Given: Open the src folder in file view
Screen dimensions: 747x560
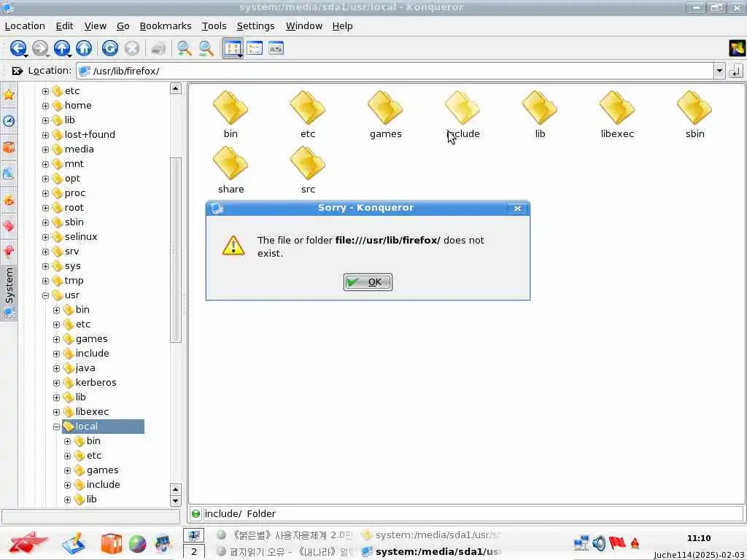Looking at the screenshot, I should [x=308, y=169].
